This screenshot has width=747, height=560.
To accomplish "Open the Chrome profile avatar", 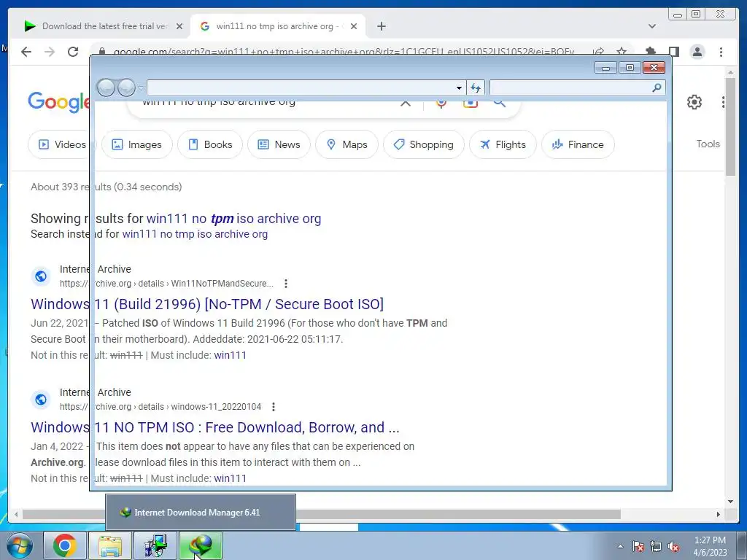I will pos(697,52).
